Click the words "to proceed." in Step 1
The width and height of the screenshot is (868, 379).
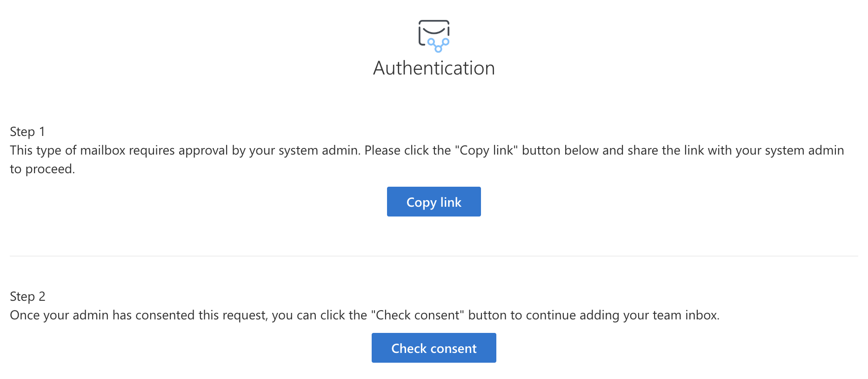(42, 169)
